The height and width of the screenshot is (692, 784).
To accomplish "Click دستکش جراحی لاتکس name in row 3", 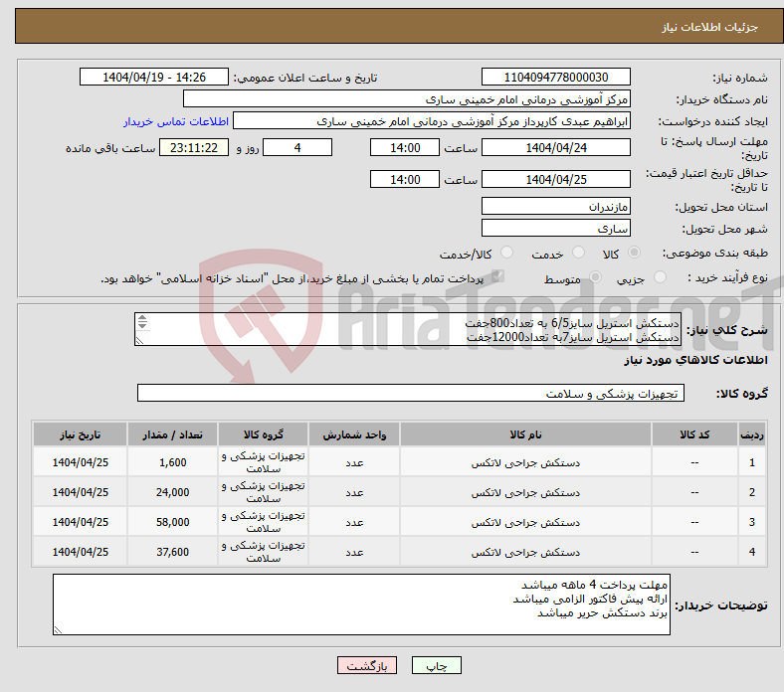I will click(x=525, y=522).
